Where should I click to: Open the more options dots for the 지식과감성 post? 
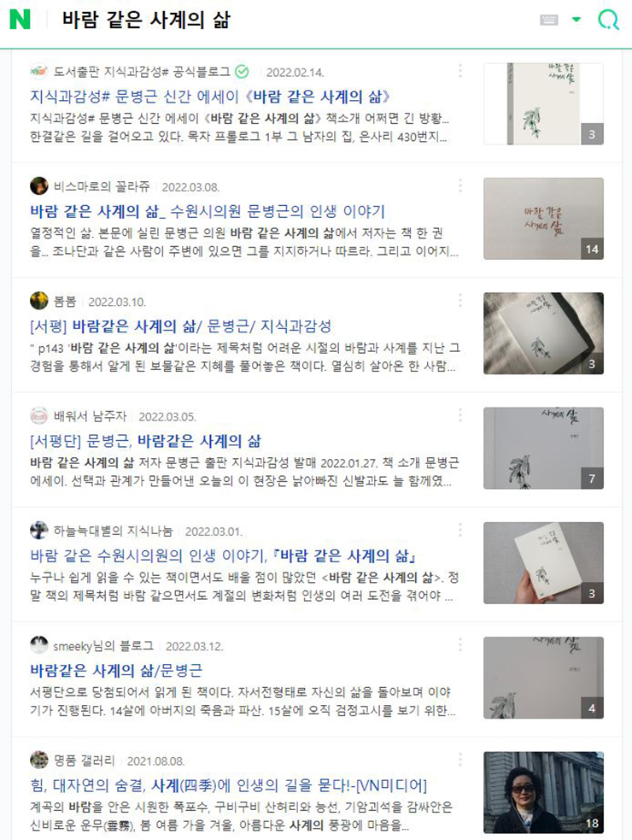pos(460,71)
